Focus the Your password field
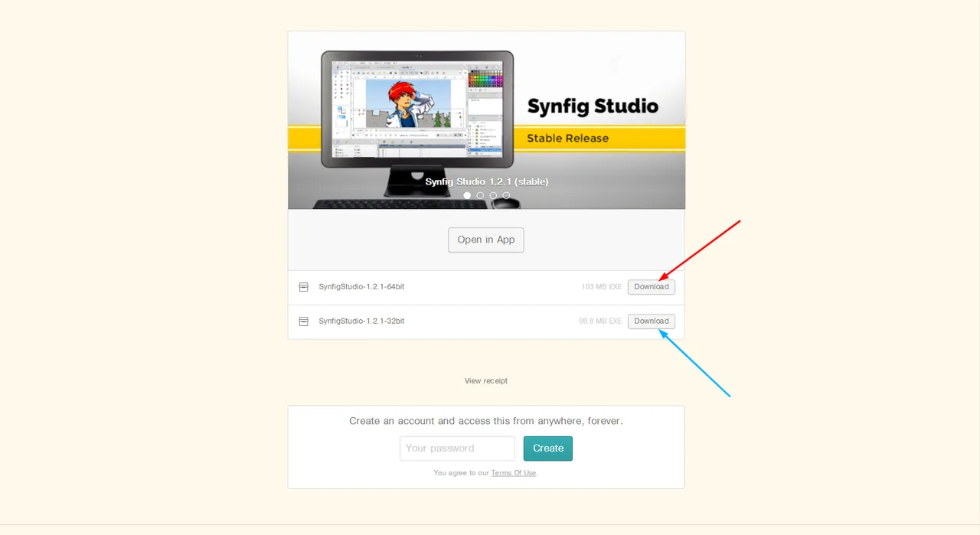 click(457, 449)
